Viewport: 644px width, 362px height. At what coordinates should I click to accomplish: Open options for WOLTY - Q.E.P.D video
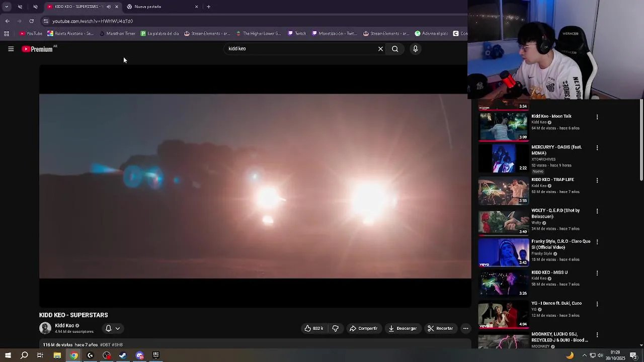tap(597, 211)
